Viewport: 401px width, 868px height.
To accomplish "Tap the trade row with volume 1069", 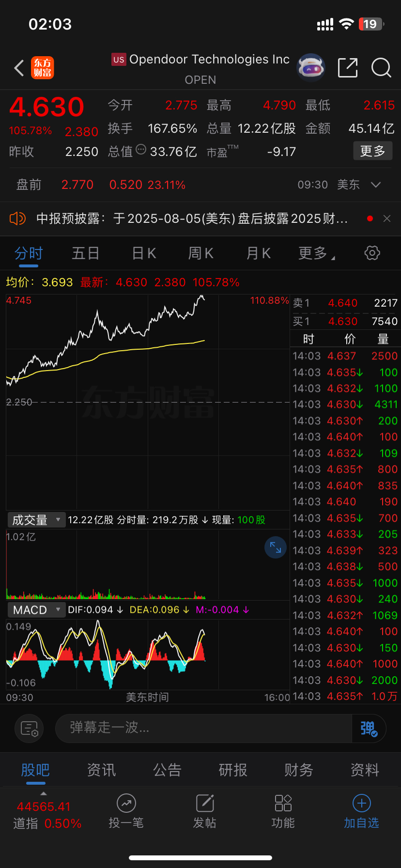I will click(345, 615).
